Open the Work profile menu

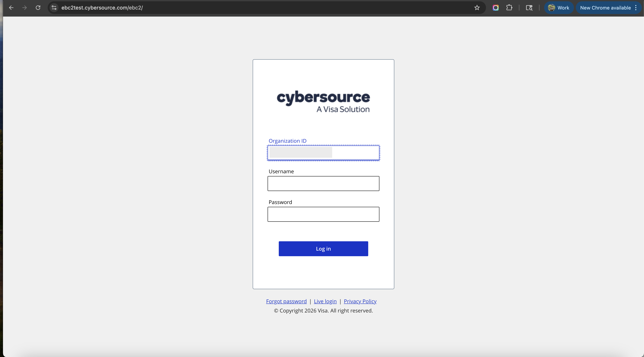pos(559,8)
